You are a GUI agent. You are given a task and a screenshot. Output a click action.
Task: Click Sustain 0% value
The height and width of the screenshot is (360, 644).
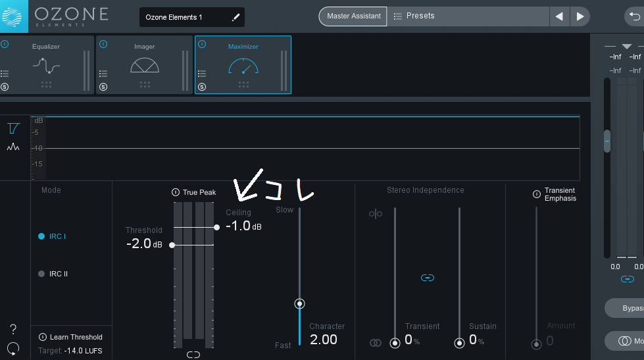476,340
